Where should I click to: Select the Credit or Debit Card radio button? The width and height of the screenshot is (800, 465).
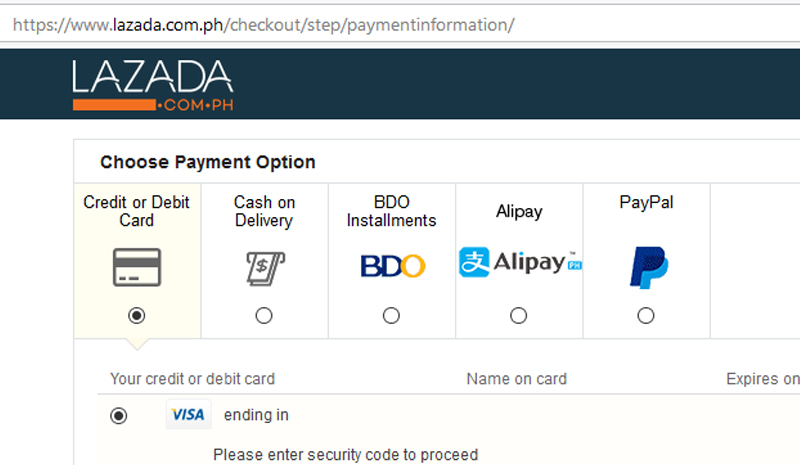137,315
